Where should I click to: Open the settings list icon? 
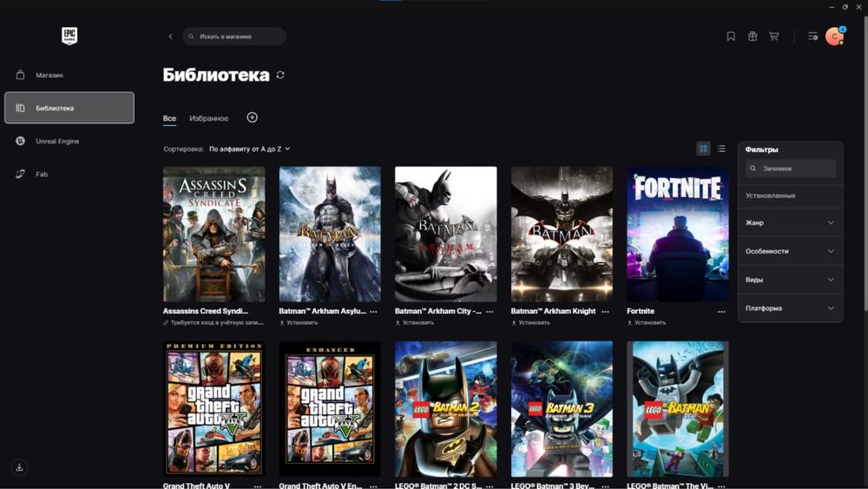click(812, 36)
